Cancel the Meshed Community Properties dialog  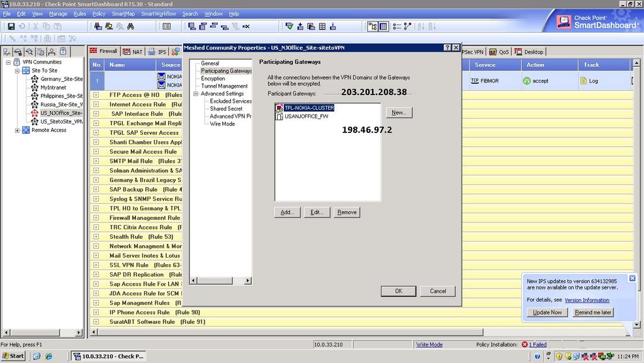[438, 291]
